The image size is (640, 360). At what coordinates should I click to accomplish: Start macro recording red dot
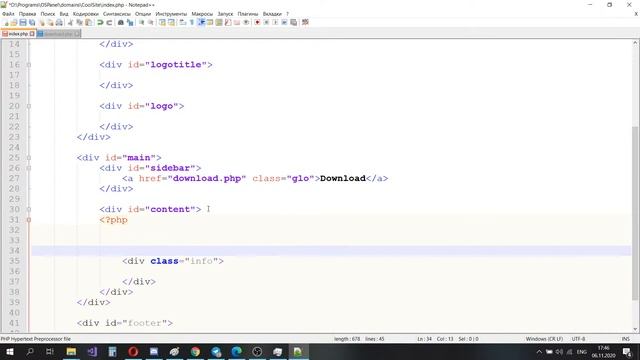pos(257,22)
